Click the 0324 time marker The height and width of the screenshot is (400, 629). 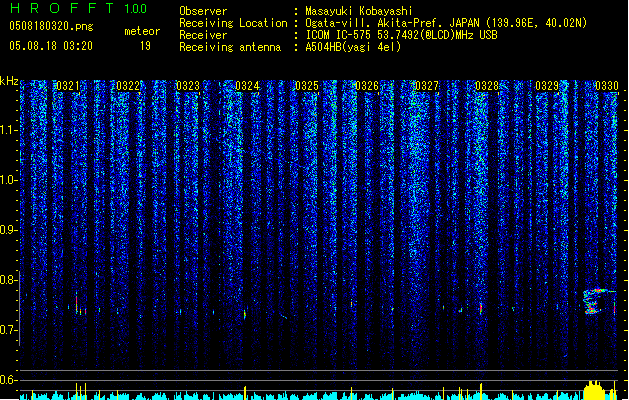click(247, 86)
